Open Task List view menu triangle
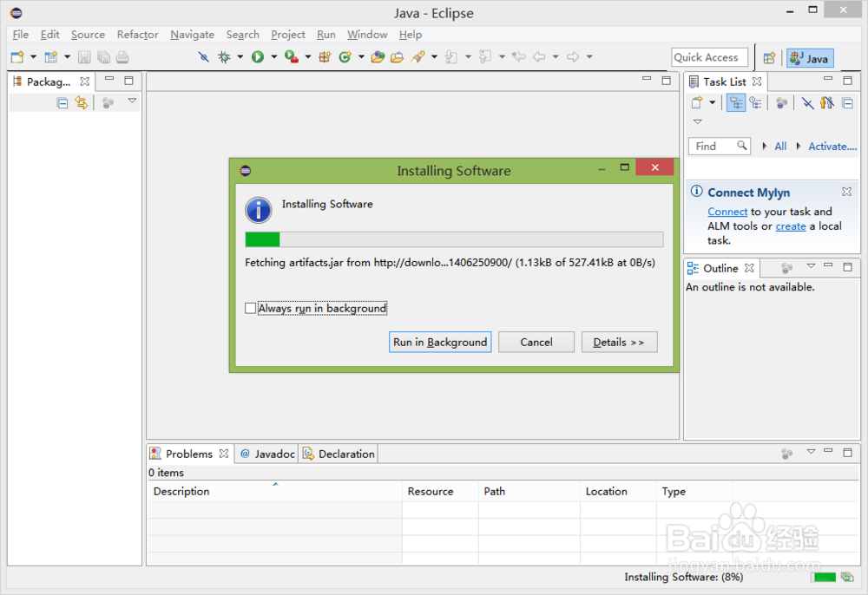868x595 pixels. [698, 121]
